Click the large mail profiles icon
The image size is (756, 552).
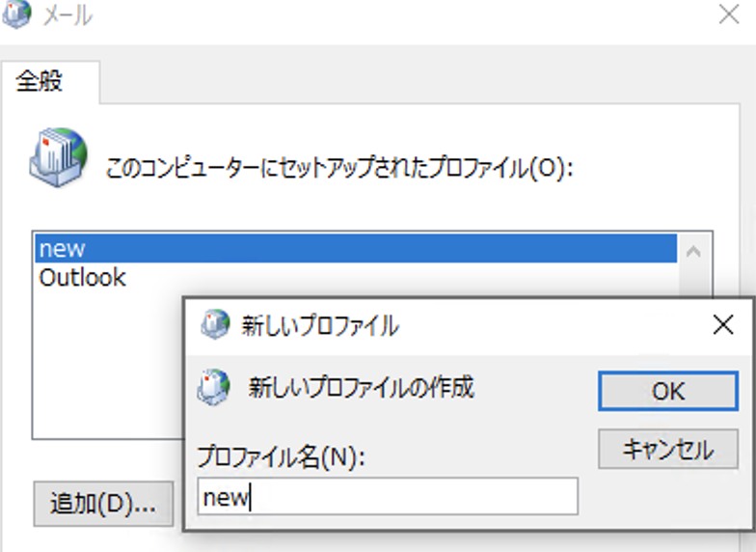click(58, 157)
